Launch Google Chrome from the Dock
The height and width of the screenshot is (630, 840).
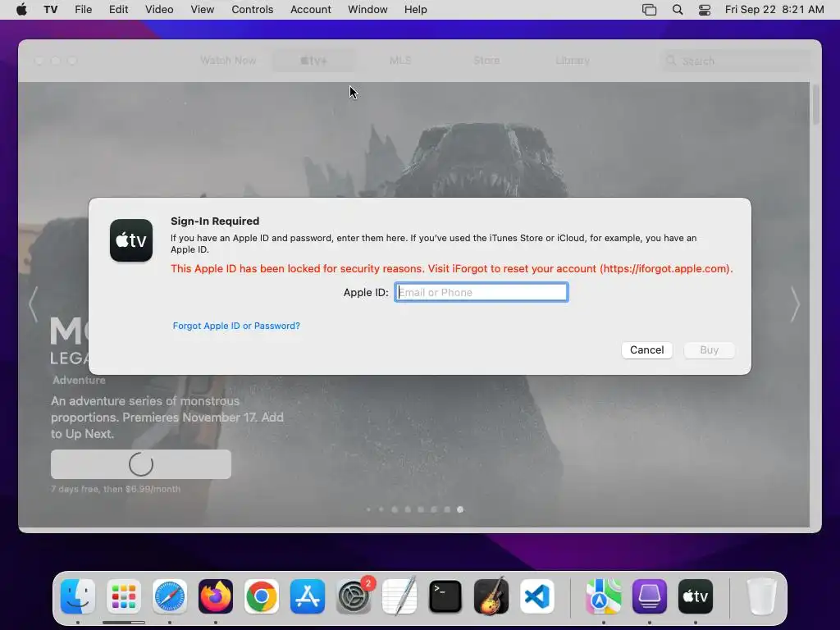pos(262,596)
